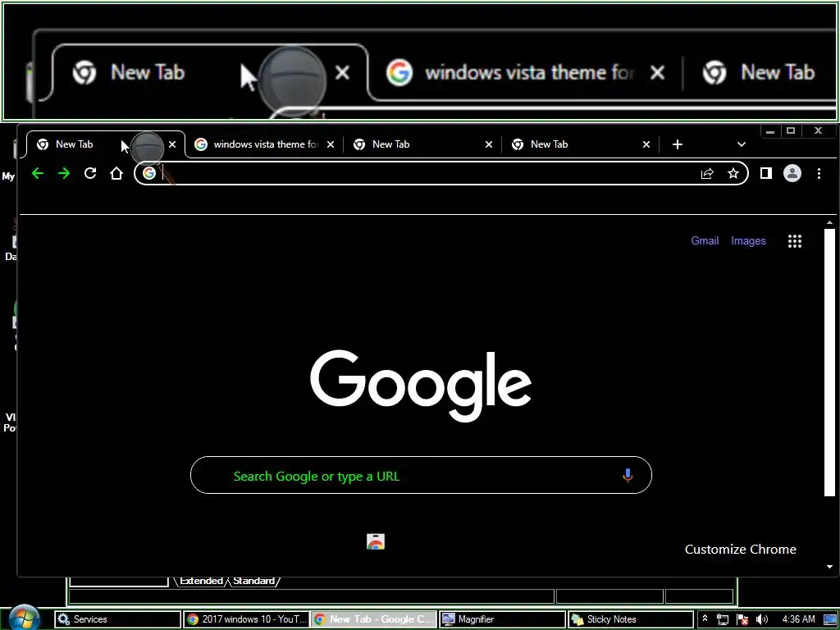Open the Google apps grid
Screen dimensions: 840x630
(795, 241)
